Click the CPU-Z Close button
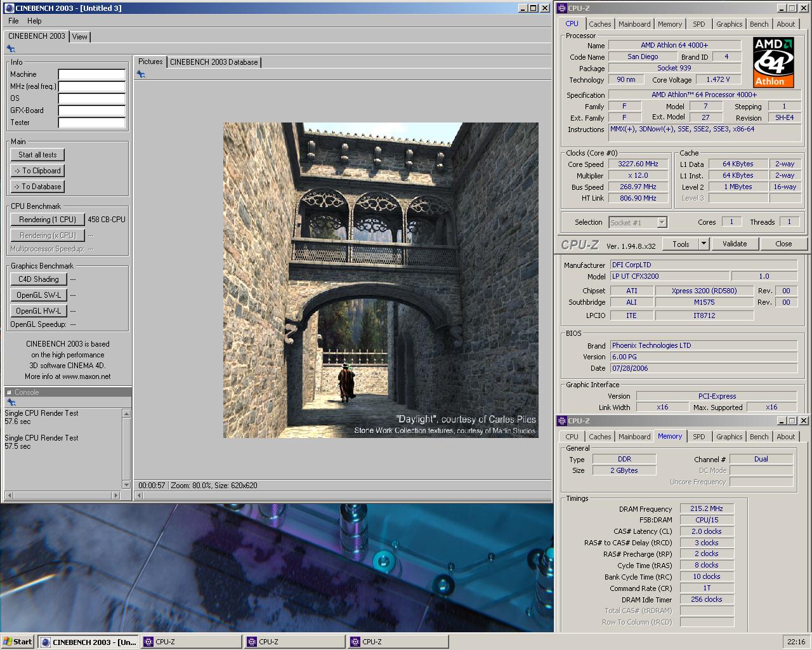The image size is (812, 650). click(783, 244)
